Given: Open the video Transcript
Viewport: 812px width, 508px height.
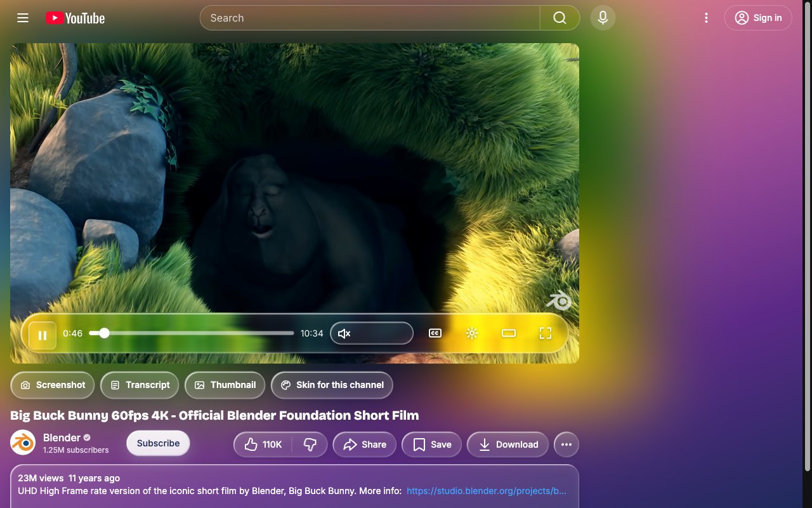Looking at the screenshot, I should [140, 385].
